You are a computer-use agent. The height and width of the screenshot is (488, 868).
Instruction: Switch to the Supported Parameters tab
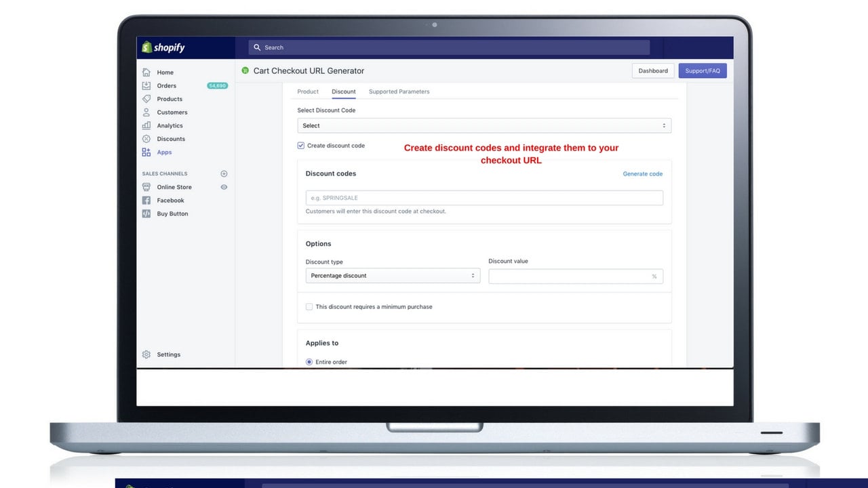[x=399, y=91]
